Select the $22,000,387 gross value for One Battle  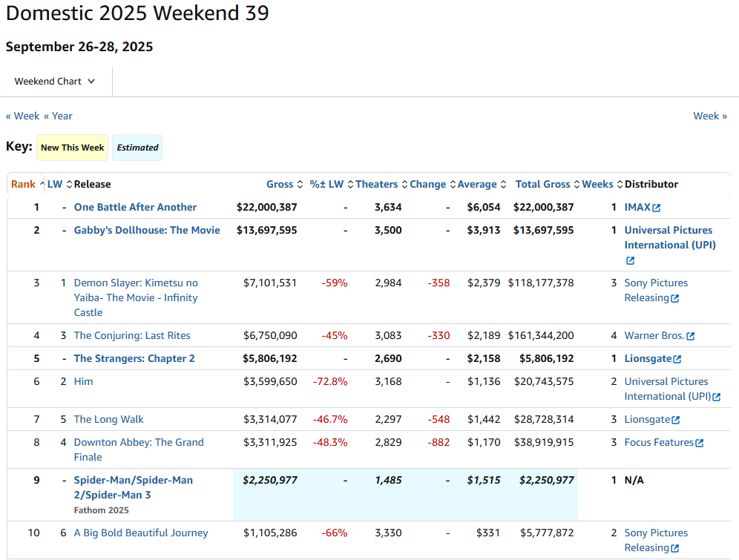pos(267,207)
